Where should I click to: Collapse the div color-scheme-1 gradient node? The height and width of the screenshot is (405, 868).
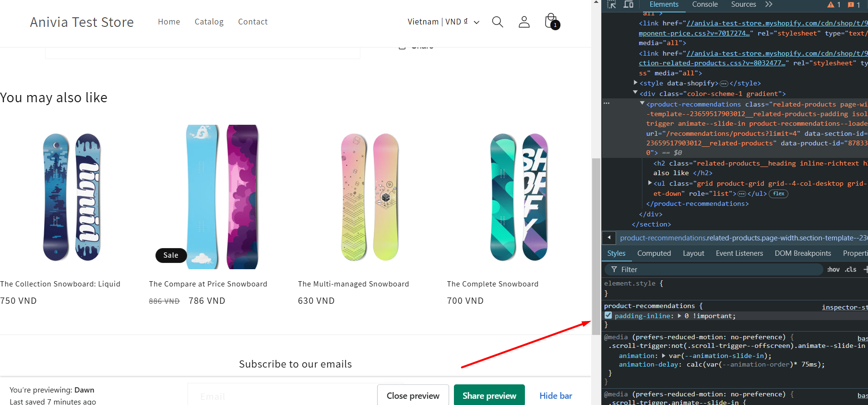click(x=635, y=93)
